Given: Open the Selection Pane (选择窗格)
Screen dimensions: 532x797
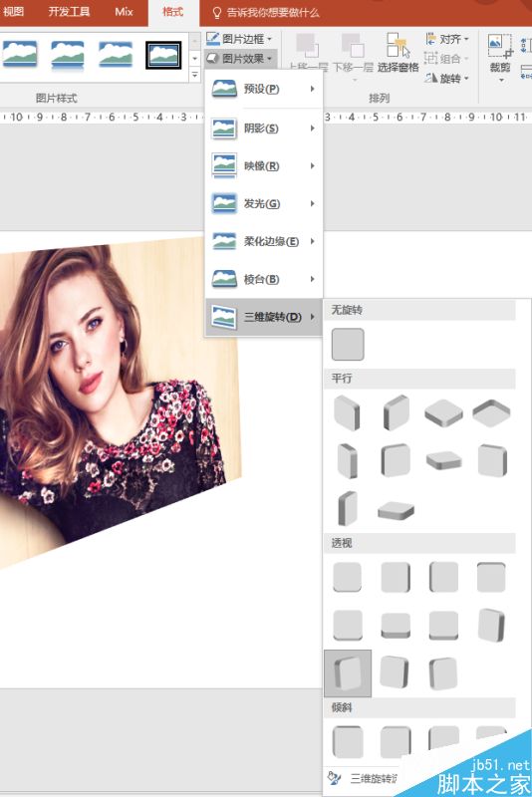Looking at the screenshot, I should tap(398, 53).
